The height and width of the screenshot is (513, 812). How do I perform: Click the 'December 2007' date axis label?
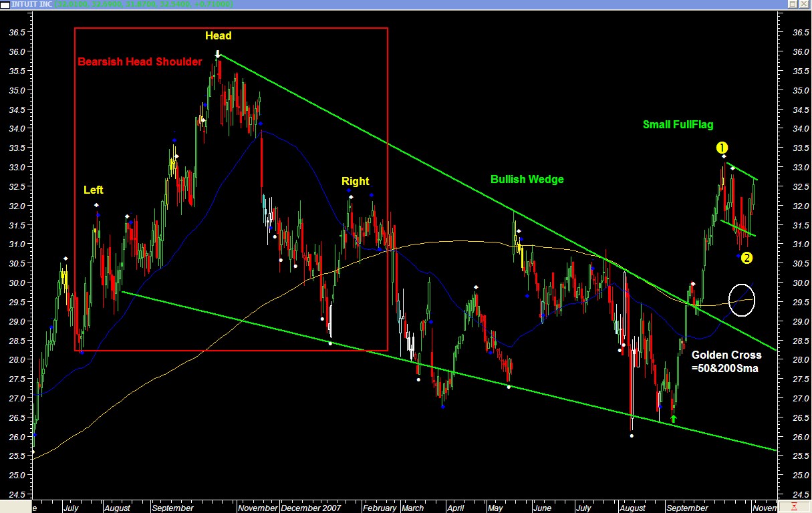point(311,508)
